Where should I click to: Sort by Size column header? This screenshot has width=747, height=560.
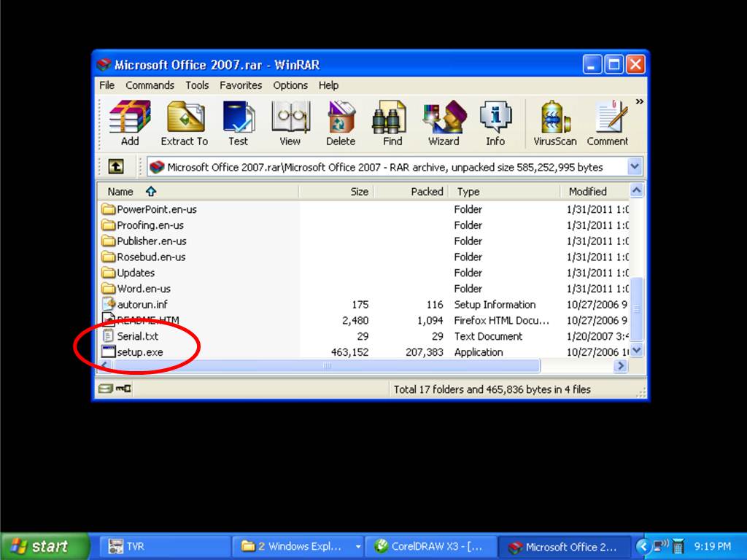336,192
